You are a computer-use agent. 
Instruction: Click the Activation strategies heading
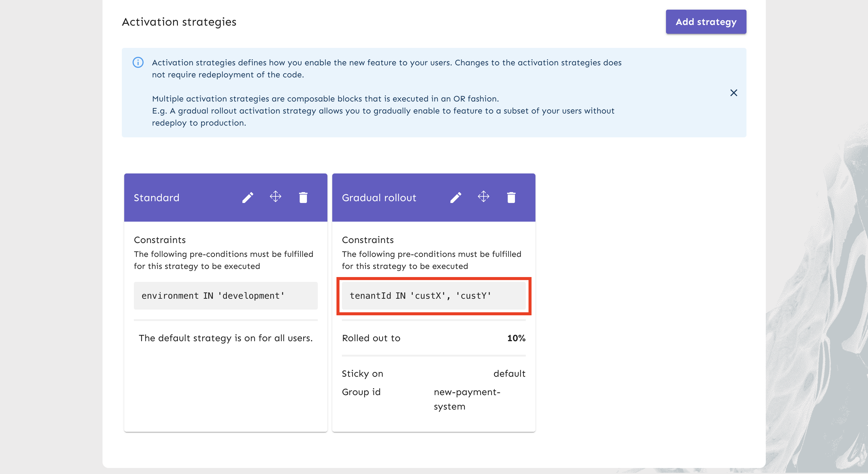[179, 22]
